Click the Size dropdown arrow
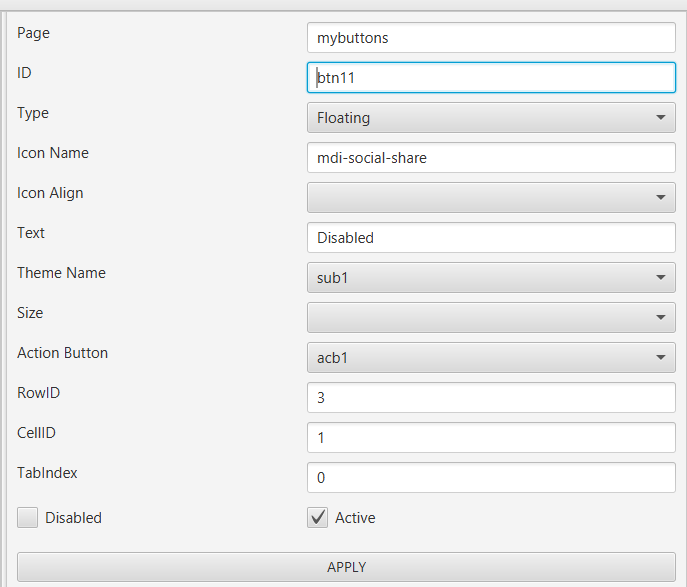This screenshot has height=587, width=687. tap(661, 318)
